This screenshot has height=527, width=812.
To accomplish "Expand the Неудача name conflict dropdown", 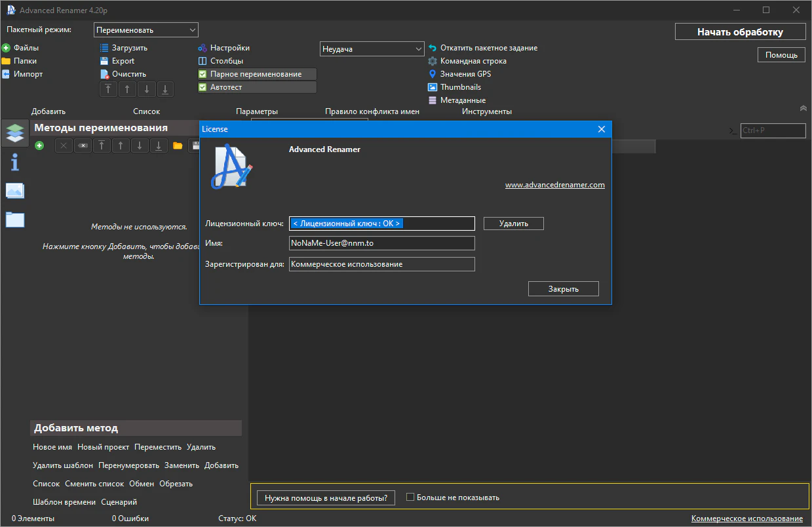I will [x=372, y=49].
